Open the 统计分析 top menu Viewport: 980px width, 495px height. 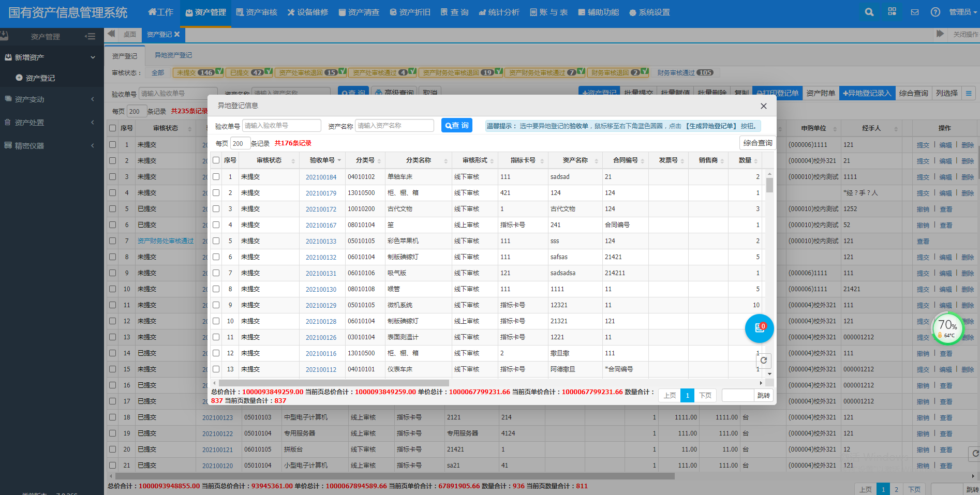click(x=499, y=12)
